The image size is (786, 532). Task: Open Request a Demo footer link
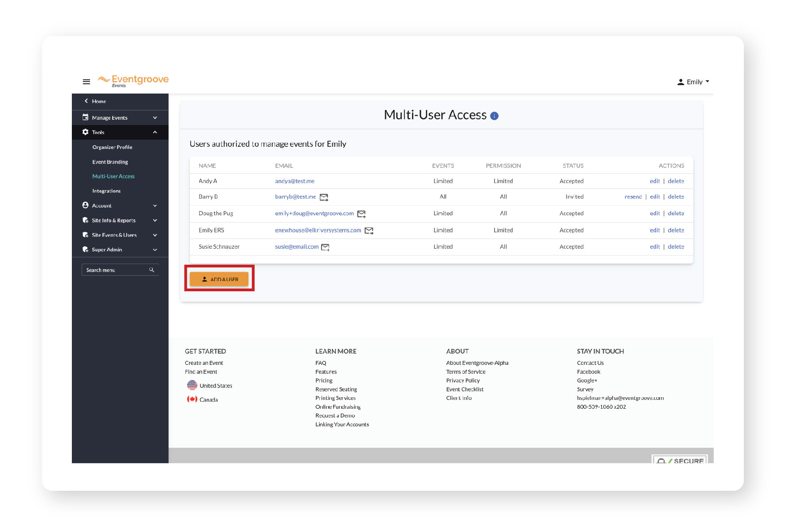[x=335, y=416]
